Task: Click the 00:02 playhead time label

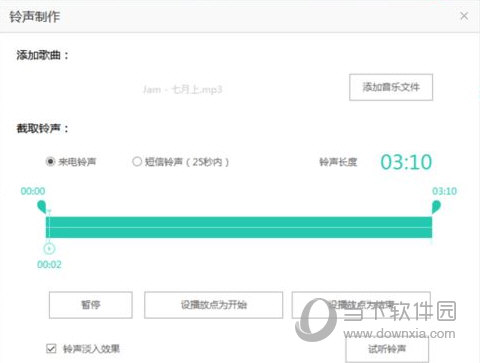Action: 49,265
